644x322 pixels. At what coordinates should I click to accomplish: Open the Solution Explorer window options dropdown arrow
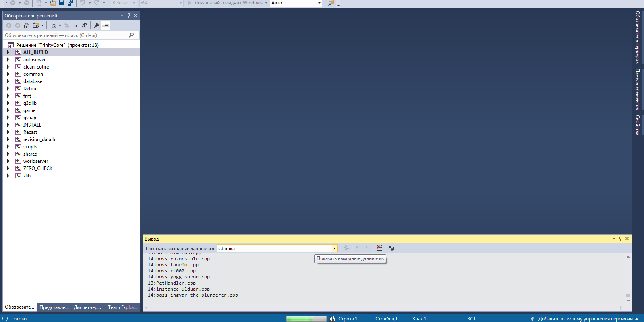(x=122, y=15)
